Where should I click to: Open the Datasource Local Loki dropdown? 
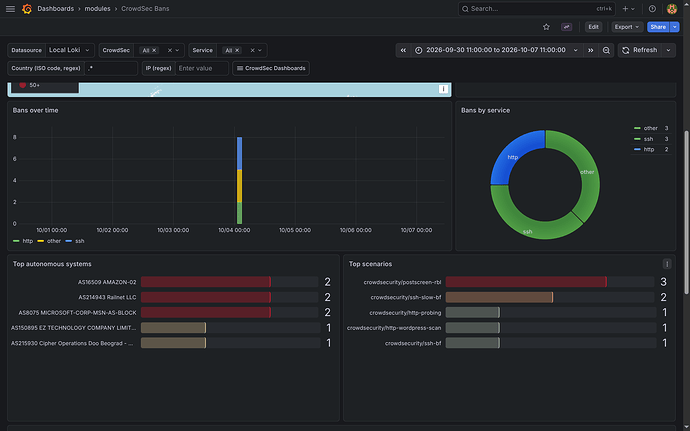coord(70,50)
